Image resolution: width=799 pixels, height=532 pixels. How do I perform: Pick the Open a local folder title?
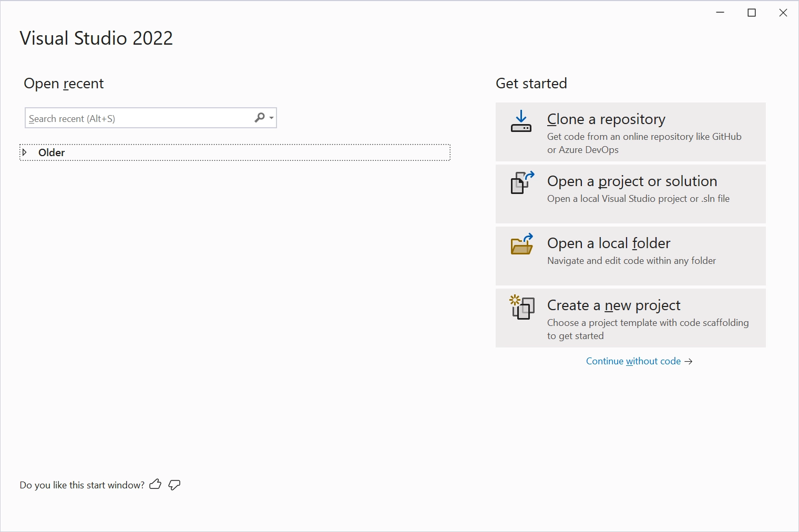point(609,243)
